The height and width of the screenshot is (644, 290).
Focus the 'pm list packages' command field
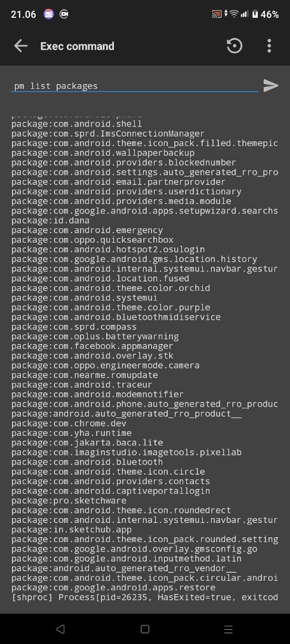pyautogui.click(x=134, y=86)
